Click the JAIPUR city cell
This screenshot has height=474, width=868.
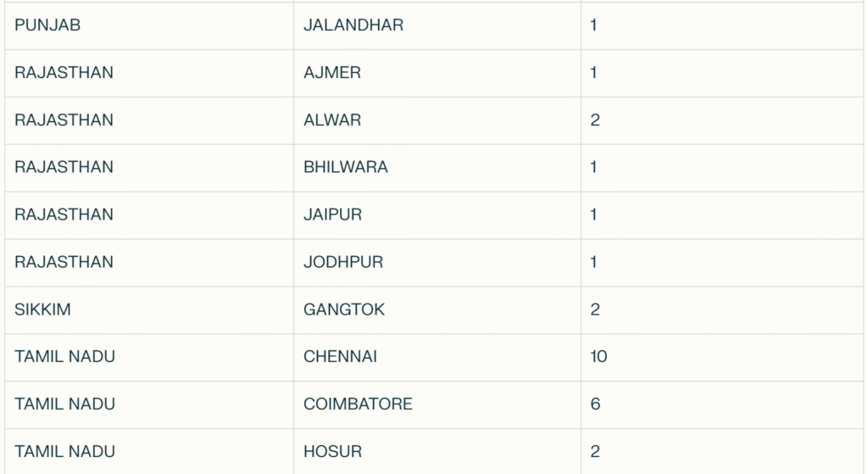tap(437, 215)
